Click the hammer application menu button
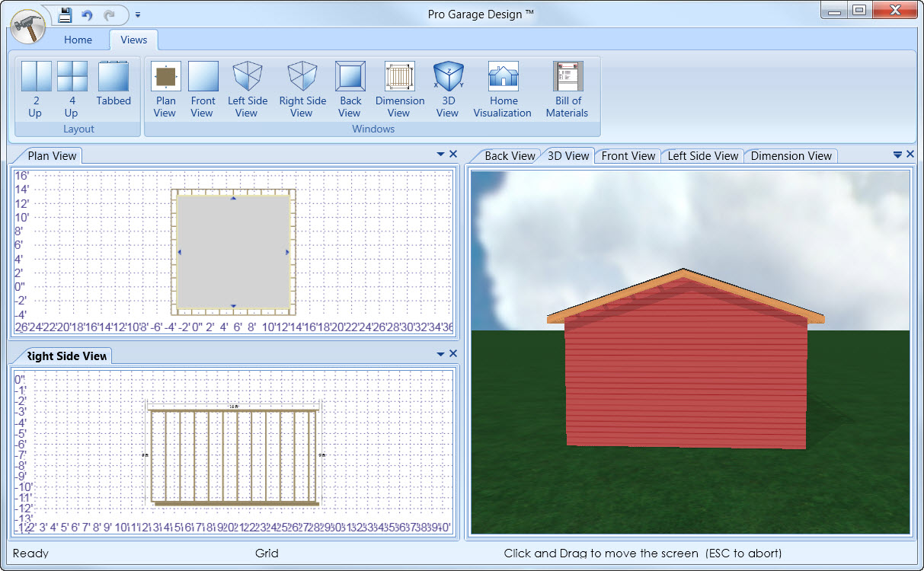The width and height of the screenshot is (924, 571). (x=29, y=28)
